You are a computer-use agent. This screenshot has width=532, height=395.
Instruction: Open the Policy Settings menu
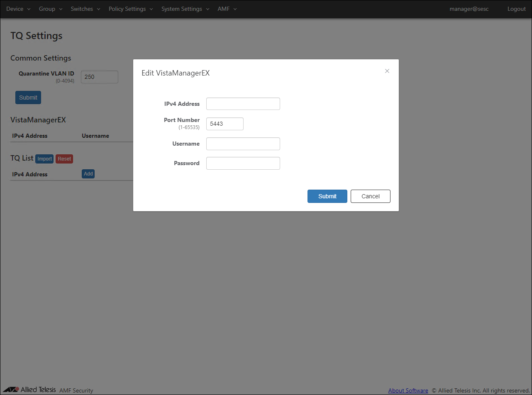pos(131,9)
